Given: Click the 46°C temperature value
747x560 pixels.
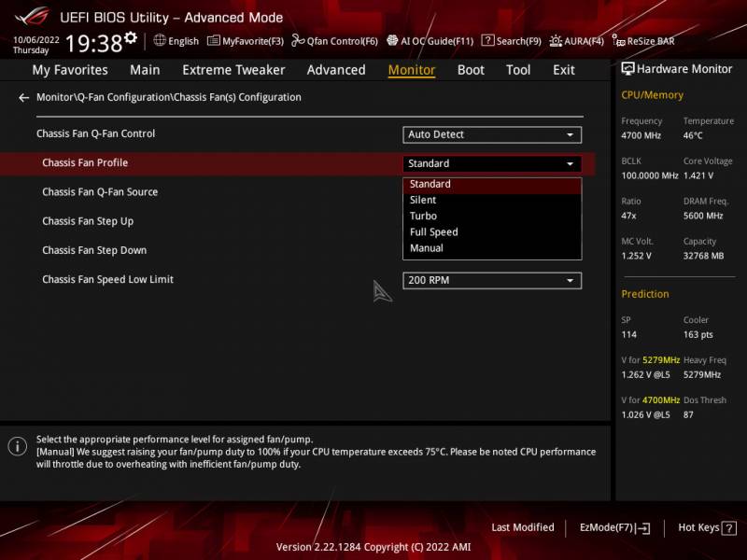Looking at the screenshot, I should (693, 135).
